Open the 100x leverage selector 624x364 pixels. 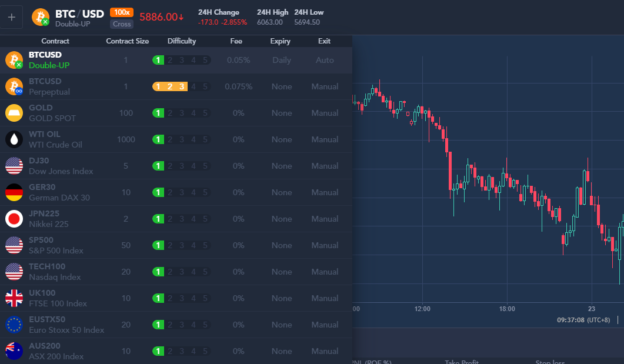[122, 12]
